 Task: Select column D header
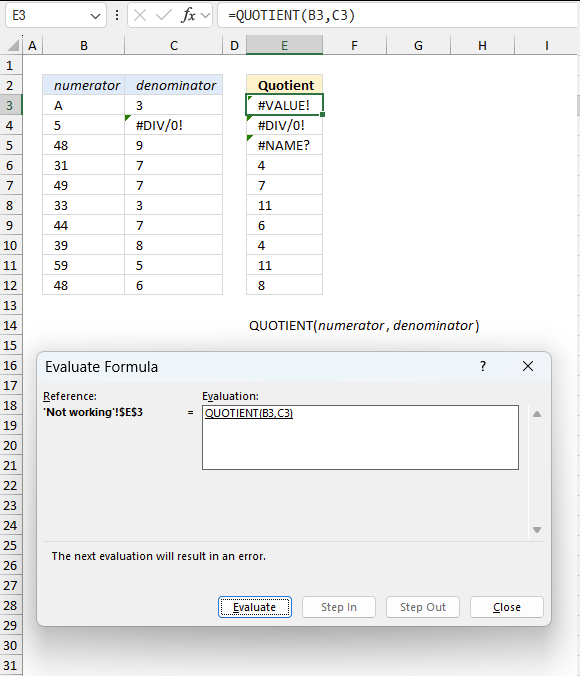[234, 45]
